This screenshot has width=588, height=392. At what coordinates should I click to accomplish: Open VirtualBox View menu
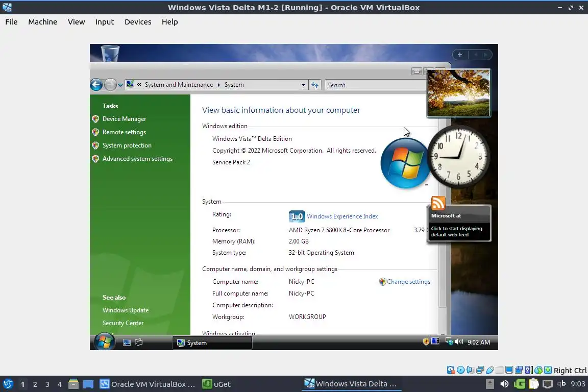(x=76, y=22)
